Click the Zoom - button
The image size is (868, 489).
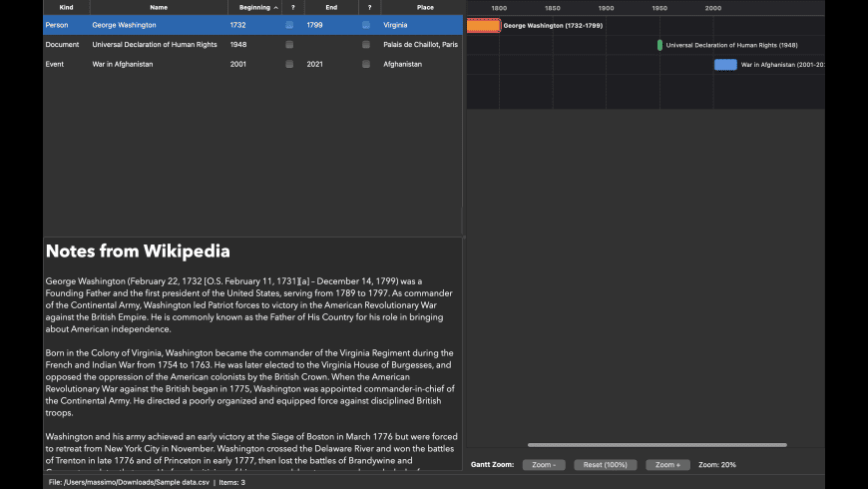pyautogui.click(x=544, y=465)
